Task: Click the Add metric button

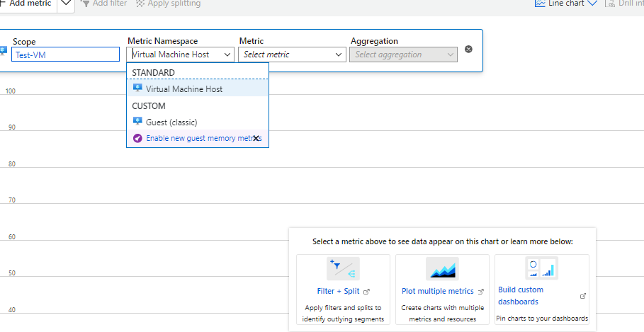Action: [x=26, y=4]
